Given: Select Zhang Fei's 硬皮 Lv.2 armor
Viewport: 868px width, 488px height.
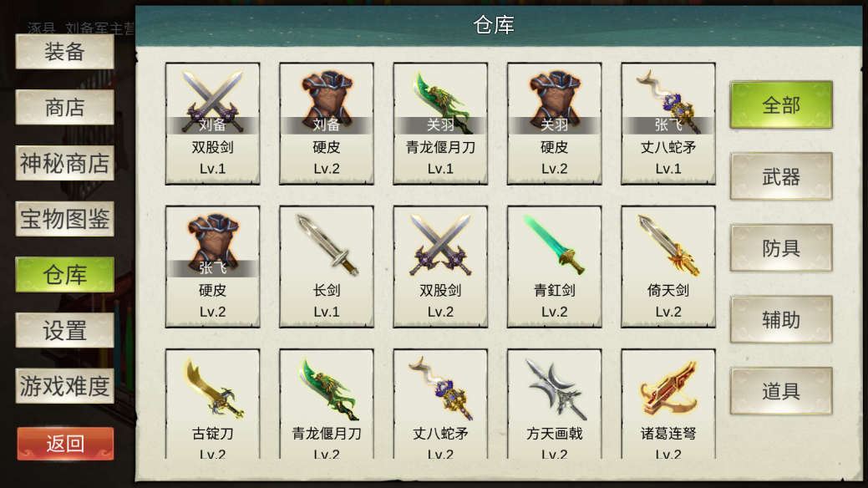Looking at the screenshot, I should point(212,267).
